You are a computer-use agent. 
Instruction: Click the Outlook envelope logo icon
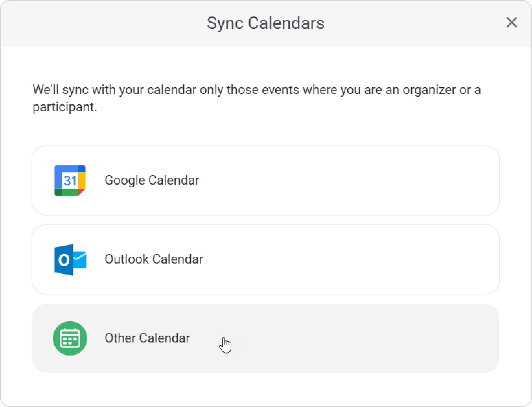tap(70, 259)
